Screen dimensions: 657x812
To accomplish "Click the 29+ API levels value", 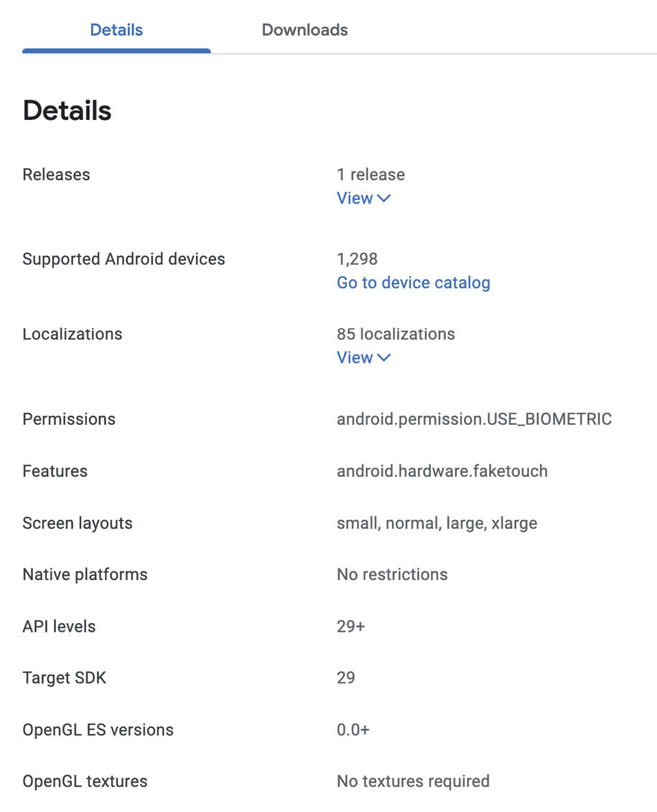I will (350, 627).
